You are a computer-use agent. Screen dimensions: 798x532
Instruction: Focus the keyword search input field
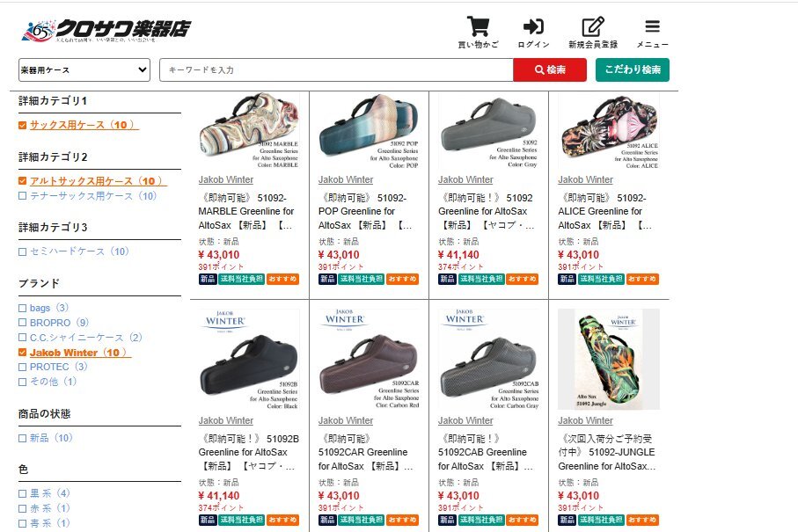(336, 69)
